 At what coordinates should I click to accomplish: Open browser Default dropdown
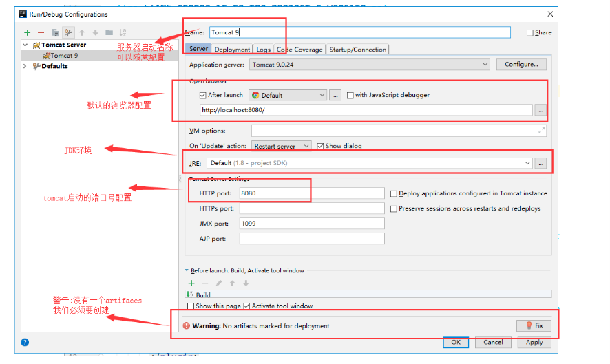[x=288, y=95]
